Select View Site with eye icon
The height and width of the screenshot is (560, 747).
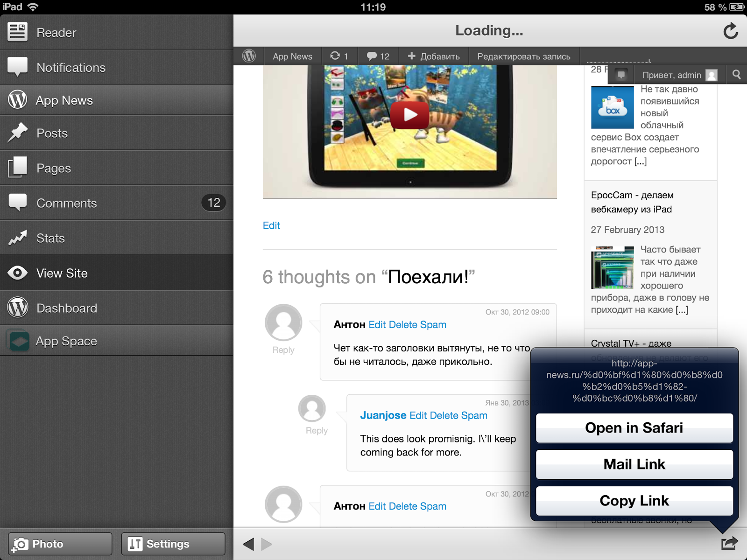(x=116, y=273)
